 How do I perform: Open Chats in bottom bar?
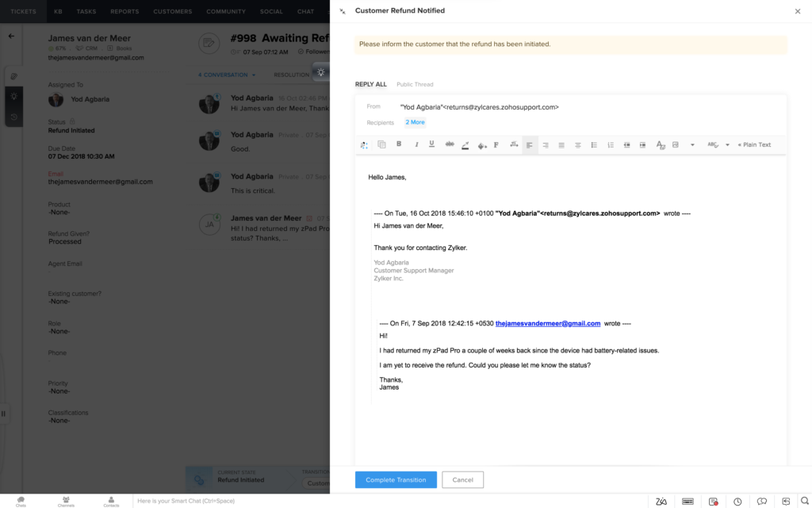21,502
